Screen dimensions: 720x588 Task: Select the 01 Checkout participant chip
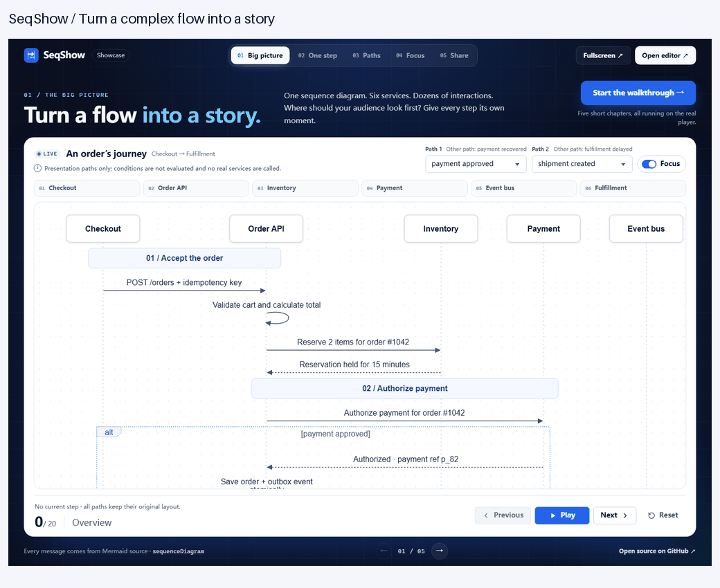coord(87,188)
